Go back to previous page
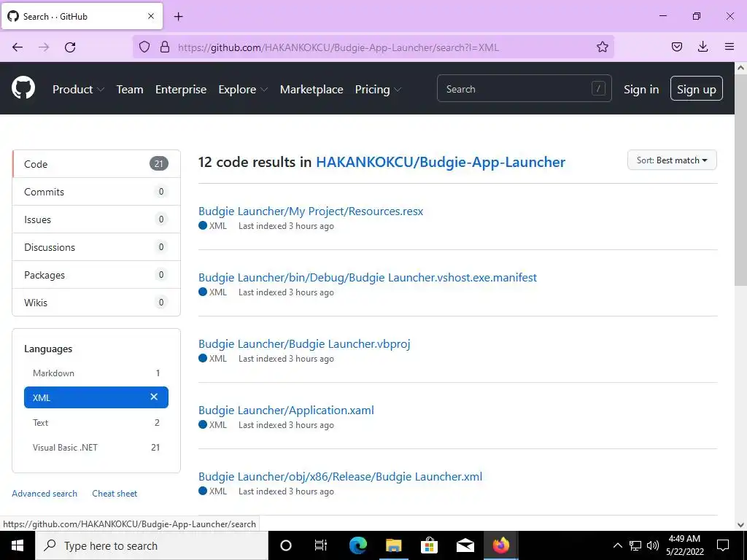 18,47
